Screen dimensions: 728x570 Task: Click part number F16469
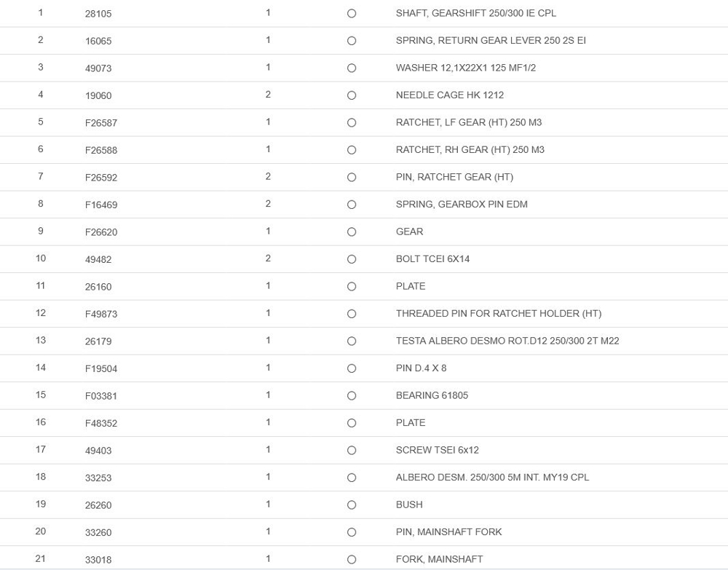pos(101,205)
